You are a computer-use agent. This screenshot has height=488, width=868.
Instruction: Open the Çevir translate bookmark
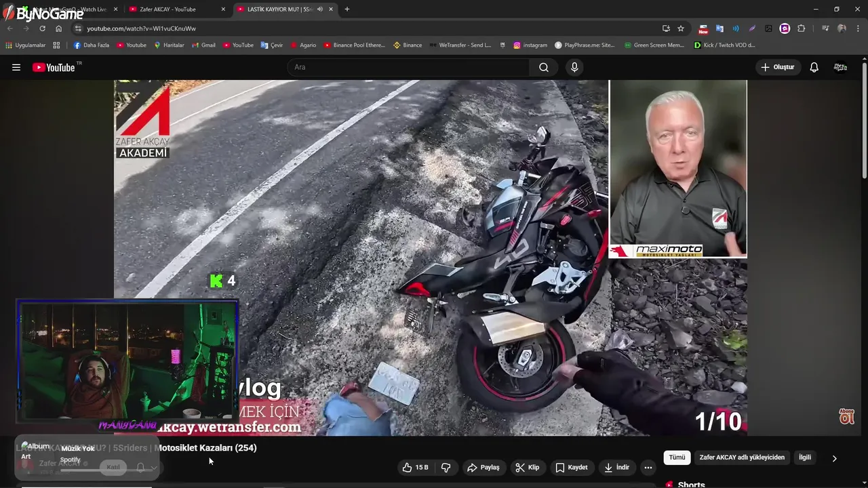click(272, 45)
